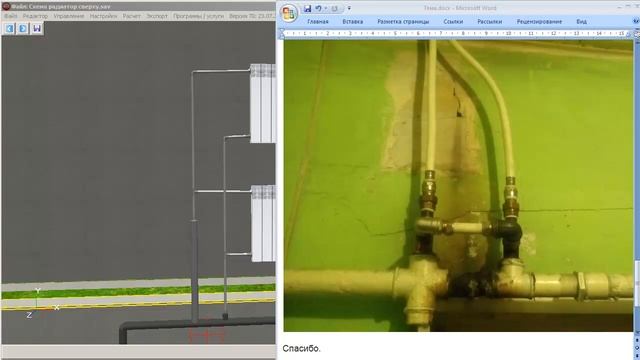Click the blue back arrow toolbar icon
Viewport: 640px width, 360px height.
click(10, 28)
